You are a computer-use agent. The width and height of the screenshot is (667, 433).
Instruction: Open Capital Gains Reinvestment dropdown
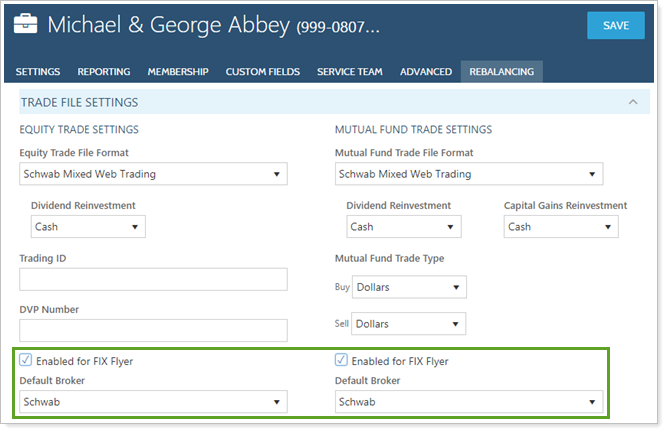[x=560, y=227]
